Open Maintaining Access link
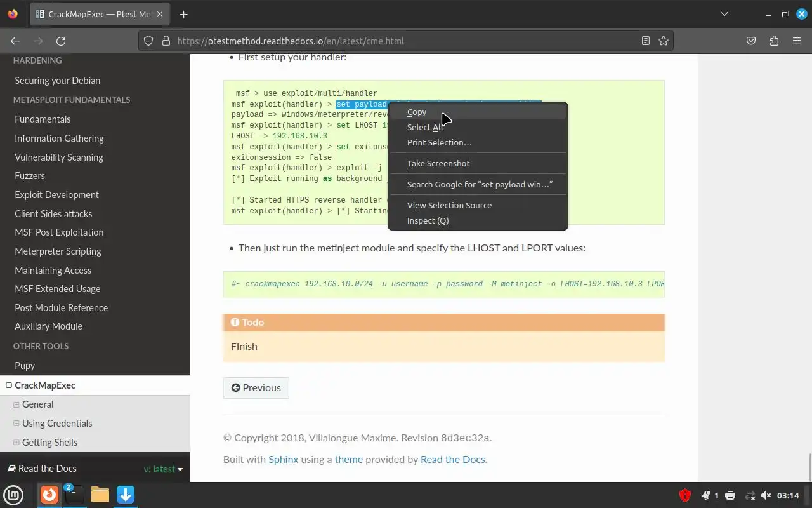Image resolution: width=812 pixels, height=508 pixels. click(53, 271)
